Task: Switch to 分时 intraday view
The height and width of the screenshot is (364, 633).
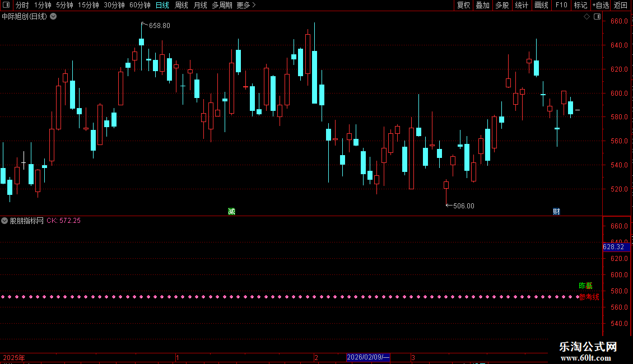Action: point(22,5)
